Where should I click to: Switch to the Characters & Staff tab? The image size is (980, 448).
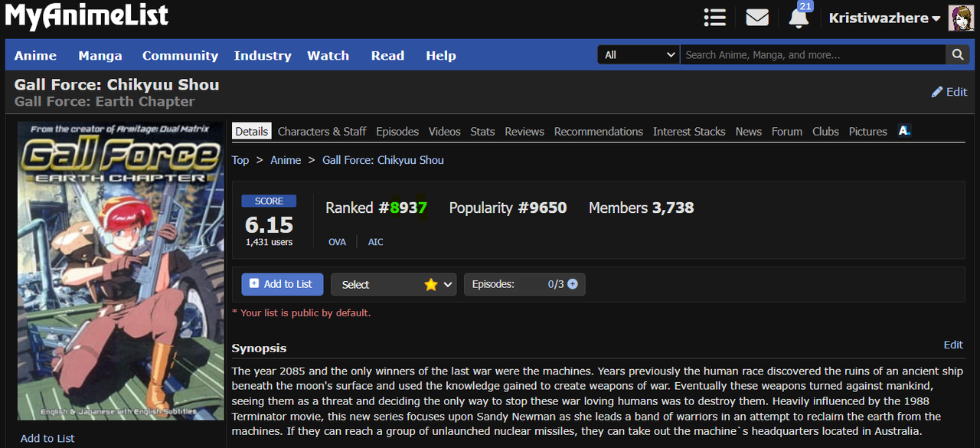pyautogui.click(x=322, y=131)
